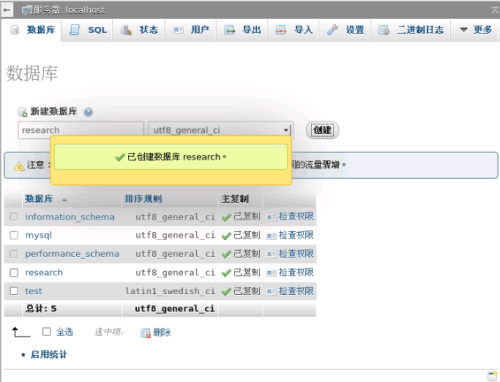Open the 设置 tab

click(x=345, y=30)
